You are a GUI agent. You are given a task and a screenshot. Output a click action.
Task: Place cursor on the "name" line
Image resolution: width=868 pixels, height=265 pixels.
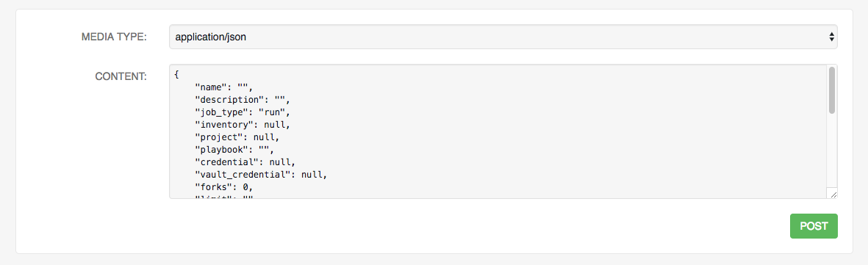point(223,87)
